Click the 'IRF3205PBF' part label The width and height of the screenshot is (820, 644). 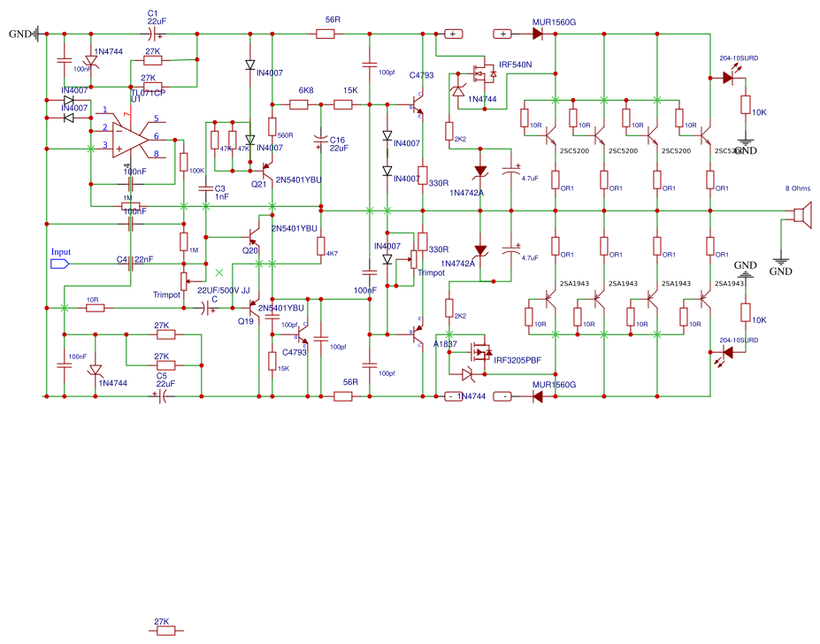517,360
